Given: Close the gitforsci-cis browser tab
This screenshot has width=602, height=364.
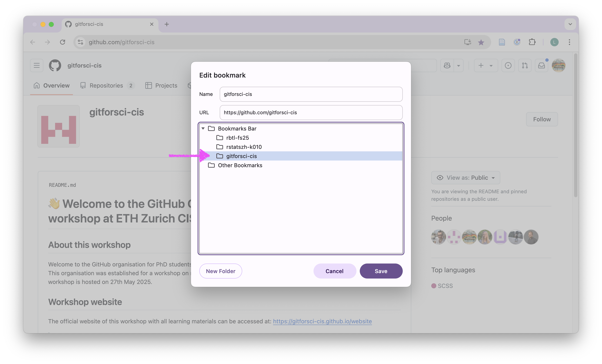Looking at the screenshot, I should 152,24.
